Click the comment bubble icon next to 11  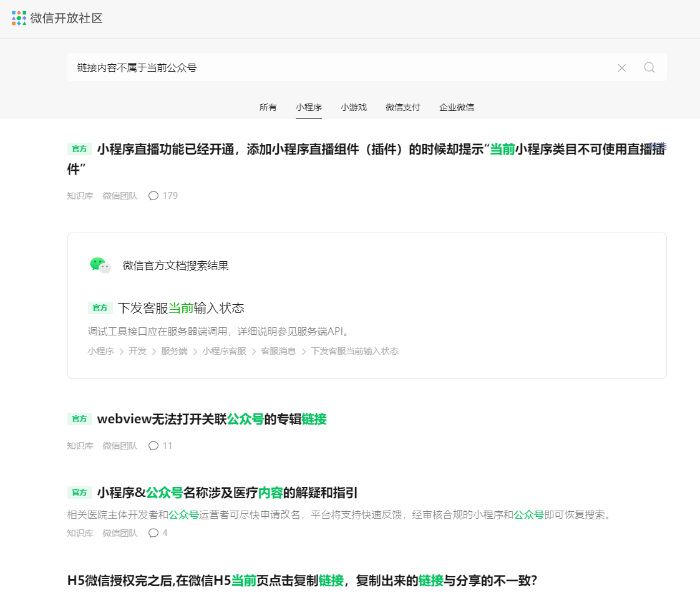pyautogui.click(x=153, y=446)
